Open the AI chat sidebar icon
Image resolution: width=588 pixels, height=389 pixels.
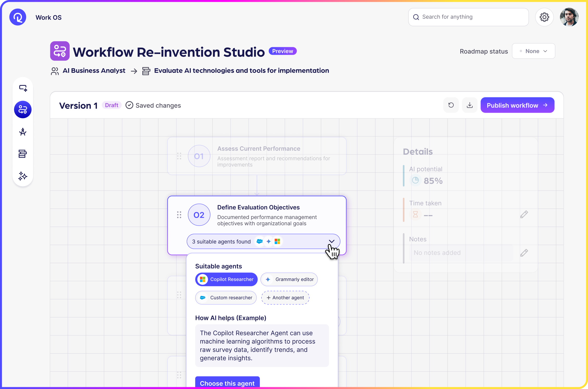[x=23, y=88]
